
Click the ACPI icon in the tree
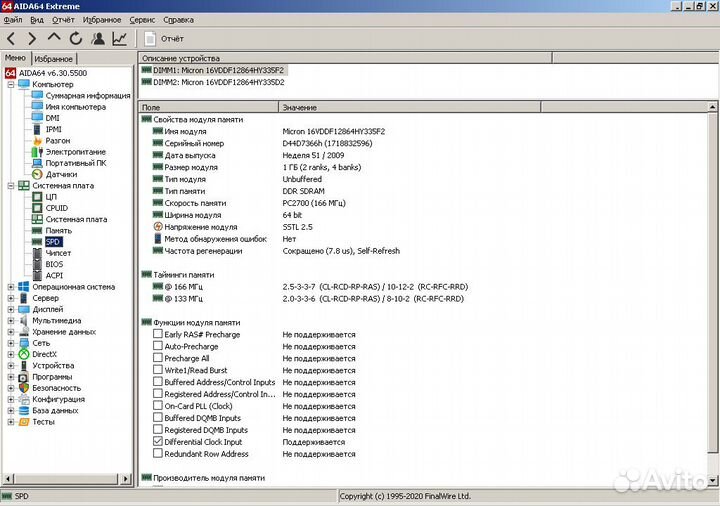tap(37, 275)
